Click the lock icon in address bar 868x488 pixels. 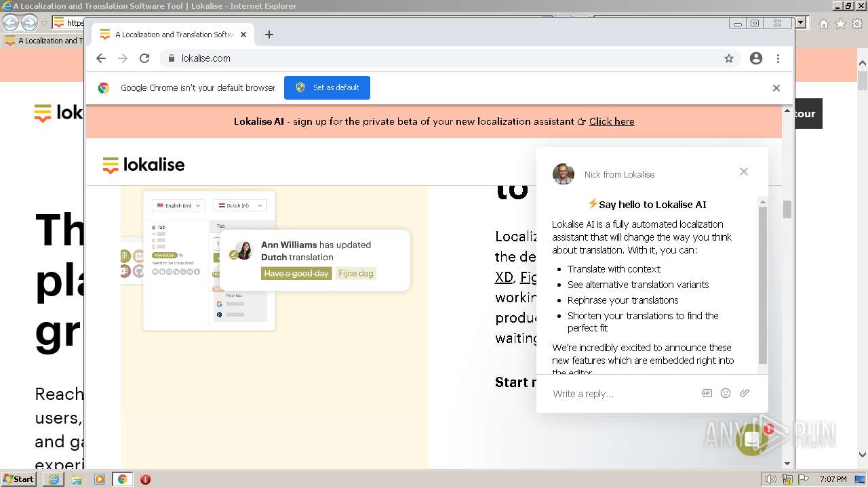point(172,58)
